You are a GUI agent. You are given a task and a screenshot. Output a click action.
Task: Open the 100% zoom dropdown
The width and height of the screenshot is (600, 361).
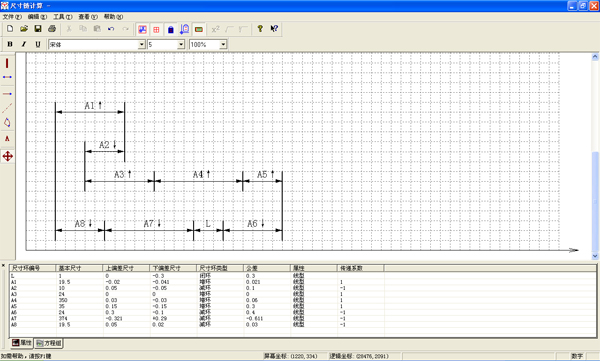(x=223, y=45)
